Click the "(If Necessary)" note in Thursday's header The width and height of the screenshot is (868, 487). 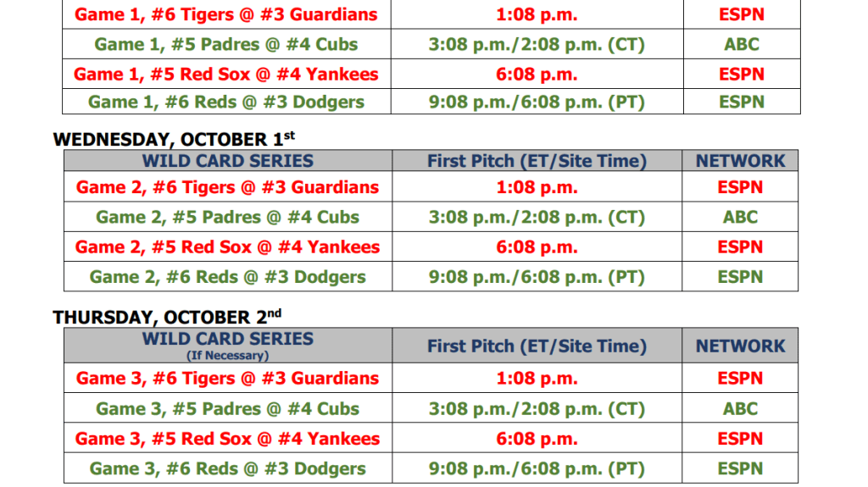pos(227,356)
